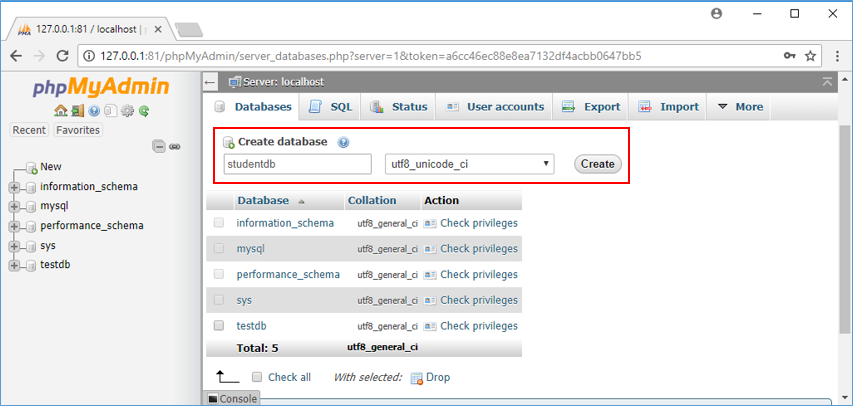
Task: Select the information_schema row checkbox
Action: [x=218, y=223]
